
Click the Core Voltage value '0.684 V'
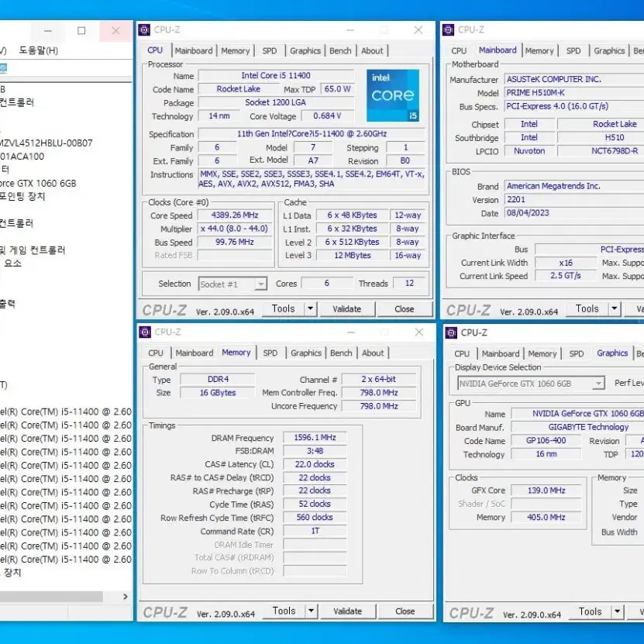click(327, 116)
